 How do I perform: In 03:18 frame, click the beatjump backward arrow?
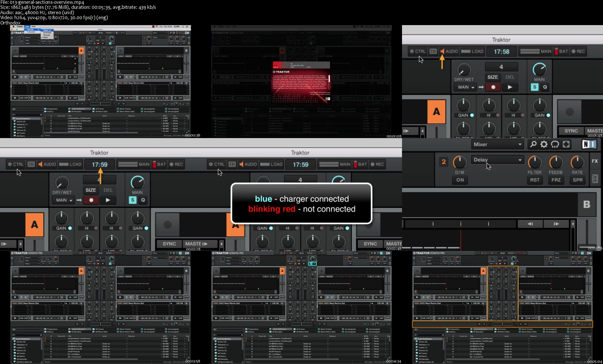530,224
